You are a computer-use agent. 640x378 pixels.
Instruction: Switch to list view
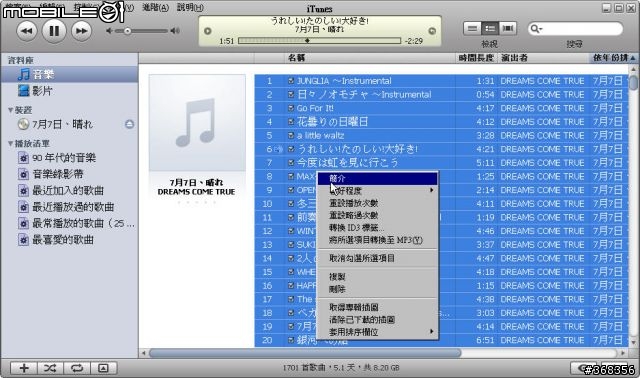coord(472,28)
